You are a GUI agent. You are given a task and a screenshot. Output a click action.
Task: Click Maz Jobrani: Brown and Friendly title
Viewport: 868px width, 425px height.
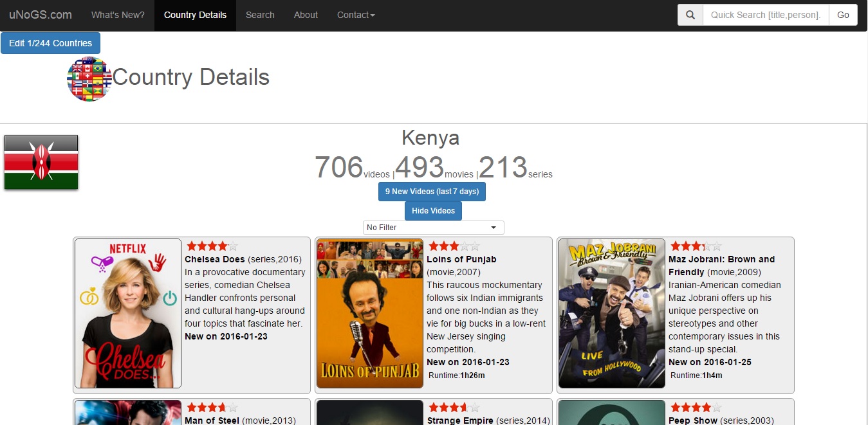[721, 266]
